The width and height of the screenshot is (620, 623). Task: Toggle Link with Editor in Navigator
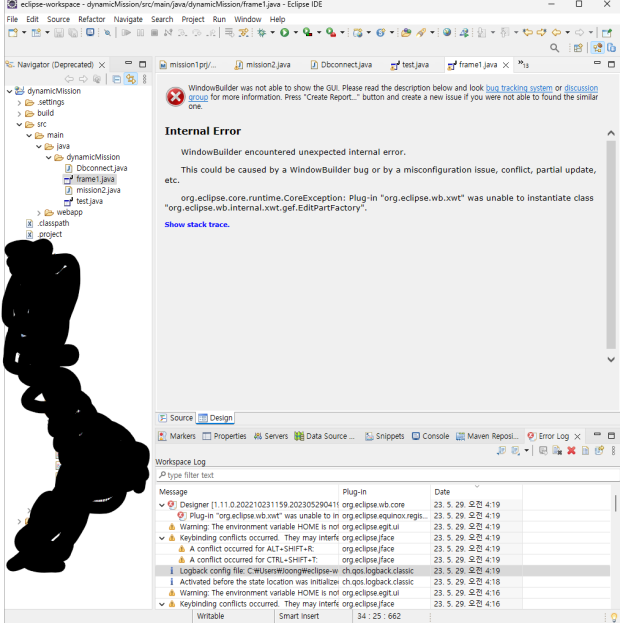pyautogui.click(x=131, y=79)
